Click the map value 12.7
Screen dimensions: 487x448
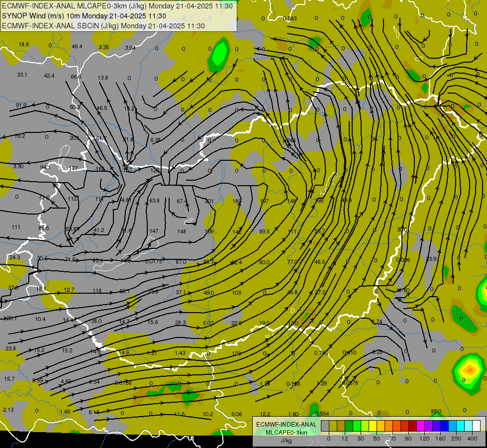tap(69, 290)
